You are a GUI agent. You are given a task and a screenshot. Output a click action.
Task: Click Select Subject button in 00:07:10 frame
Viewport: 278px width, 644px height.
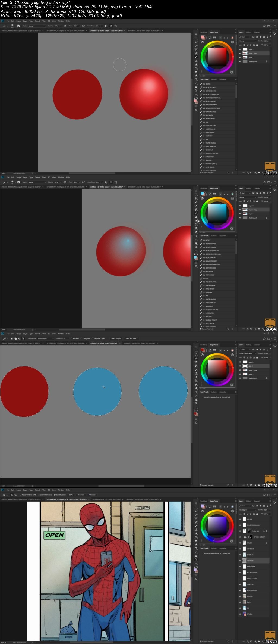[x=116, y=338]
